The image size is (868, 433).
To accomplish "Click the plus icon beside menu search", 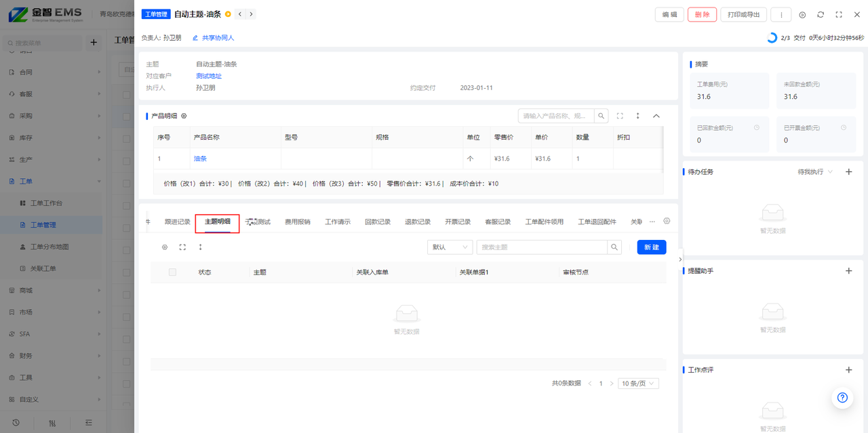I will tap(94, 43).
